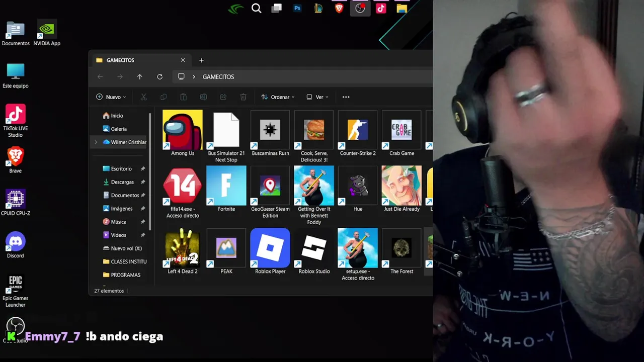Image resolution: width=644 pixels, height=362 pixels.
Task: Open Descargas in the sidebar
Action: point(120,182)
